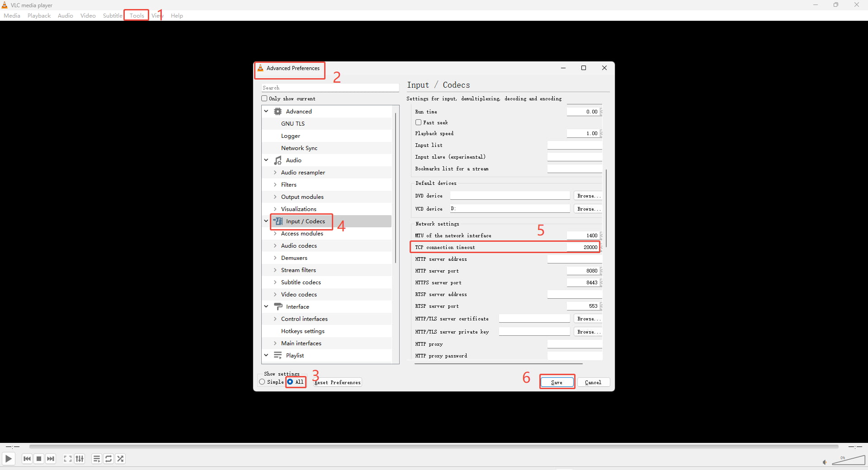Click the VCD device path field
The image size is (868, 470).
click(510, 209)
